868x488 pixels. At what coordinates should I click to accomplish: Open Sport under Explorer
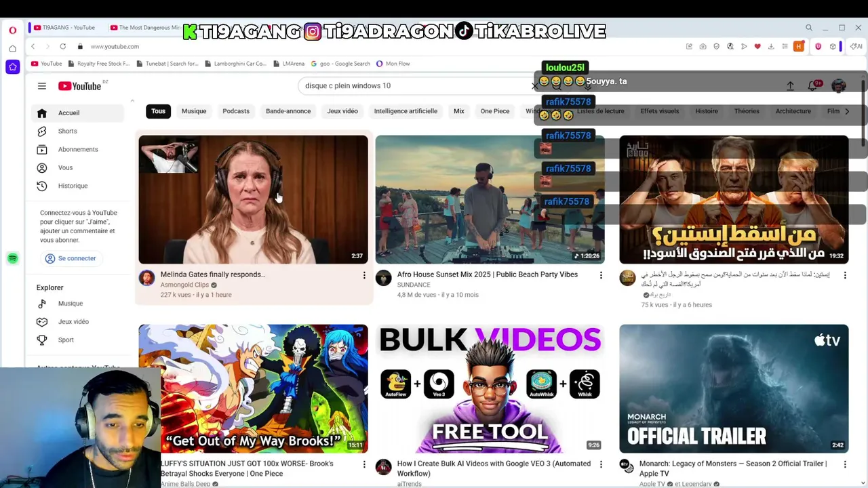(78, 340)
